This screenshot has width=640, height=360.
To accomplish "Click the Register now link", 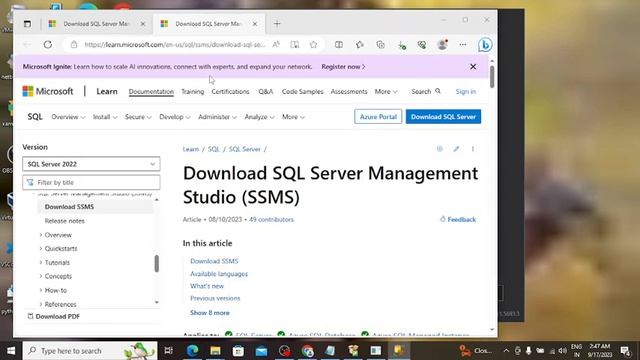I will point(343,67).
